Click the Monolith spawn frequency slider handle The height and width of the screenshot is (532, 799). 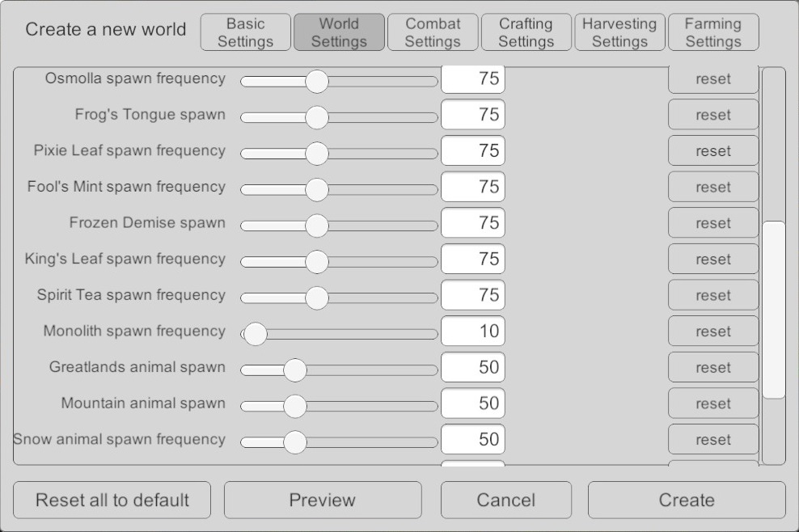(x=256, y=333)
